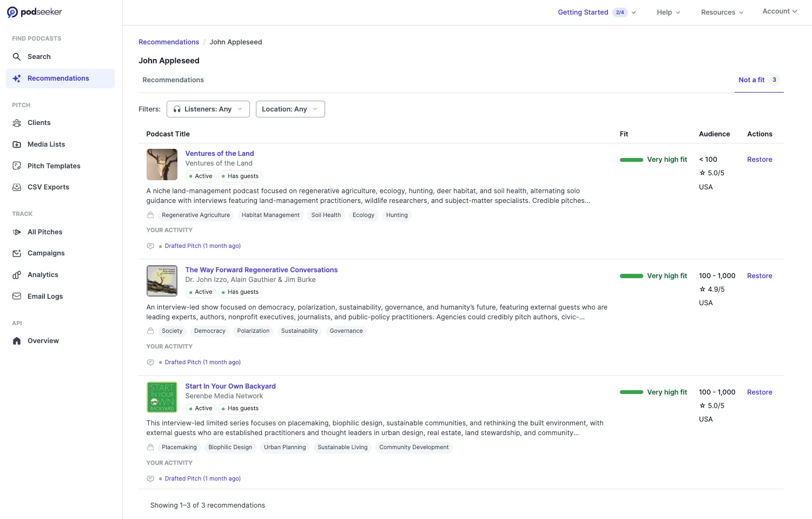The height and width of the screenshot is (519, 812).
Task: Open the Location: Any filter dropdown
Action: 291,109
